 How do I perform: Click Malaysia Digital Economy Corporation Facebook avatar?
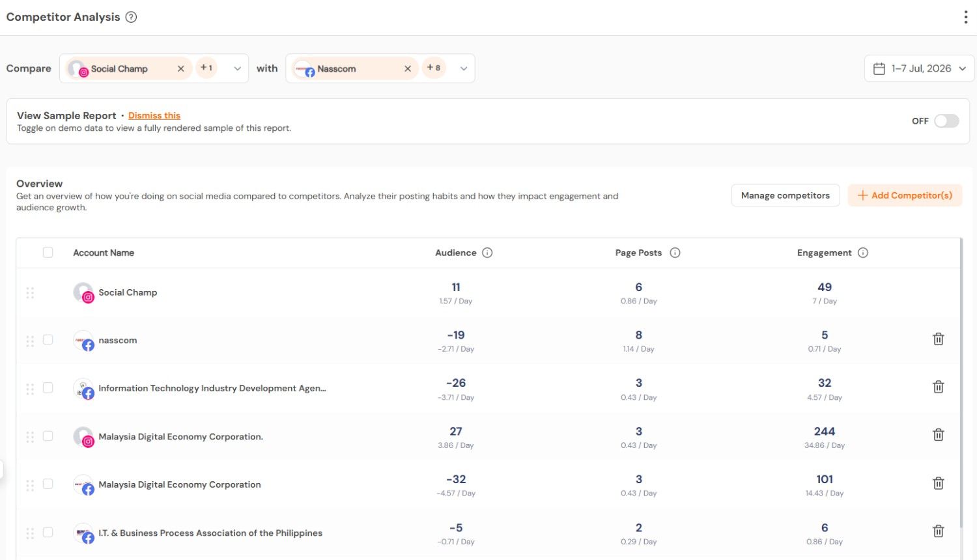click(x=83, y=485)
